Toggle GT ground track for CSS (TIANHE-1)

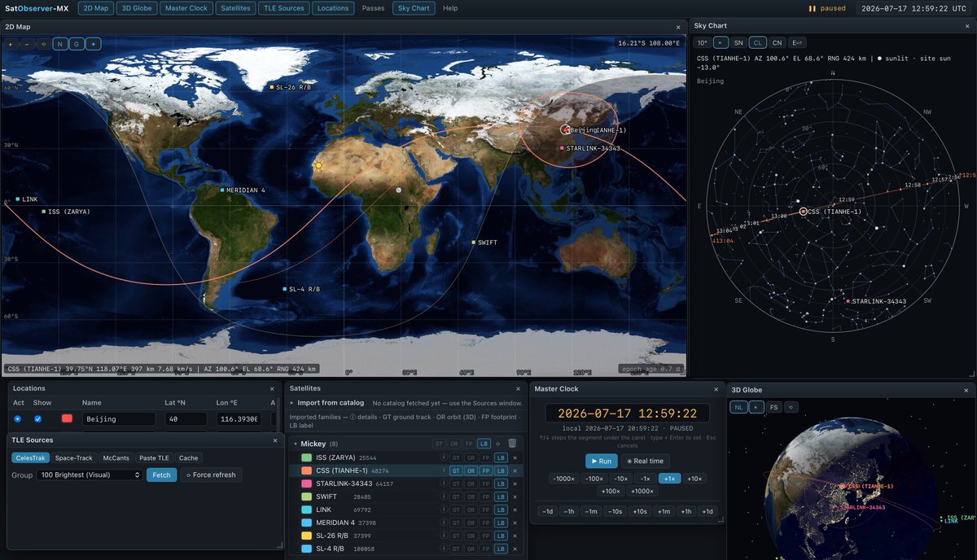(456, 470)
